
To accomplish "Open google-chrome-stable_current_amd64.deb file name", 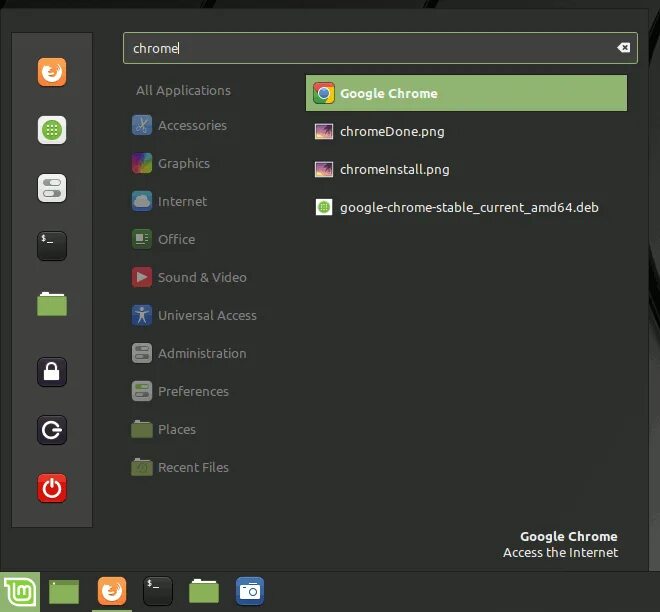I will point(469,208).
